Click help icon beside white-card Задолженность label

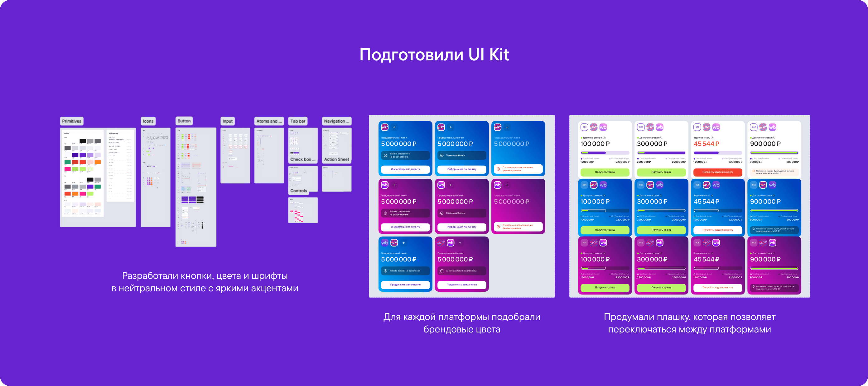click(712, 138)
